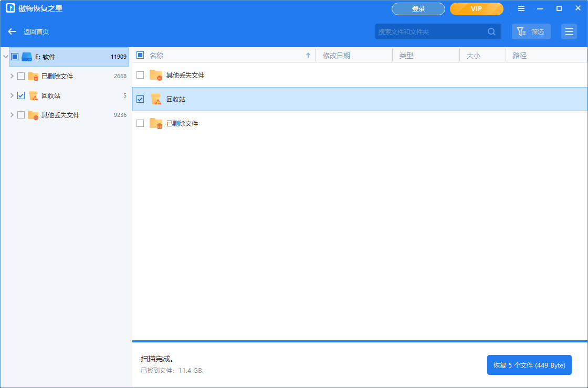Image resolution: width=588 pixels, height=388 pixels.
Task: Open the title bar hamburger menu
Action: point(521,9)
